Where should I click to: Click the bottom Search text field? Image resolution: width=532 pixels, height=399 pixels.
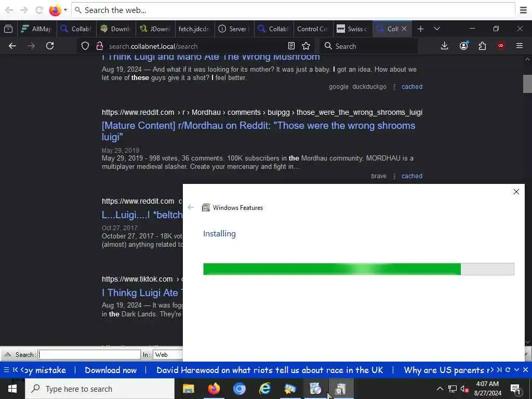pos(89,354)
